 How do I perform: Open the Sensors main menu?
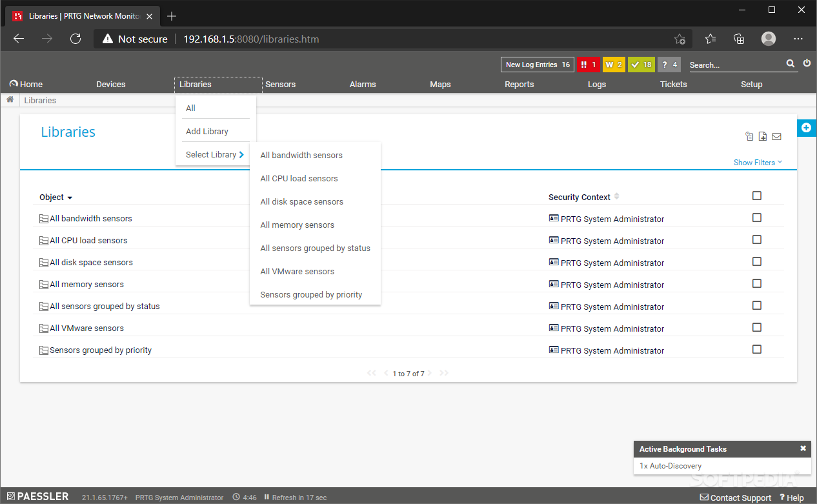[x=281, y=85]
